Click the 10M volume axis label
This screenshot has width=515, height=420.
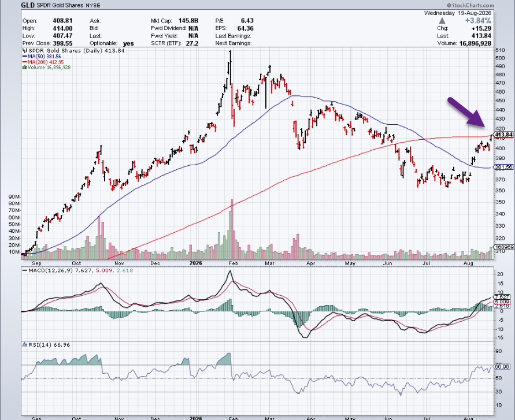click(x=14, y=252)
